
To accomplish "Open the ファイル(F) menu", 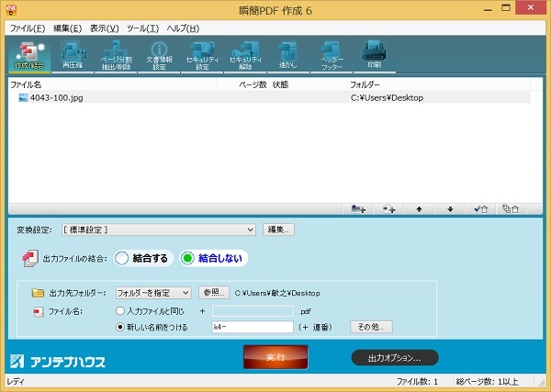I will point(27,28).
